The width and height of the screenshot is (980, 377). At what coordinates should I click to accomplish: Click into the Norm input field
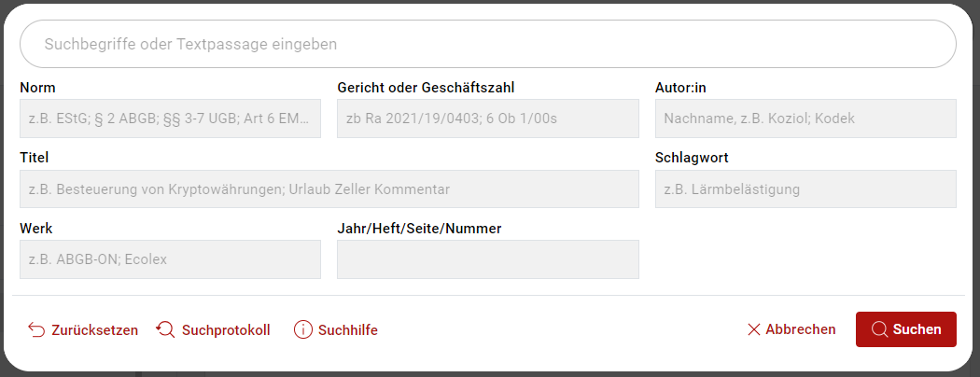click(170, 119)
